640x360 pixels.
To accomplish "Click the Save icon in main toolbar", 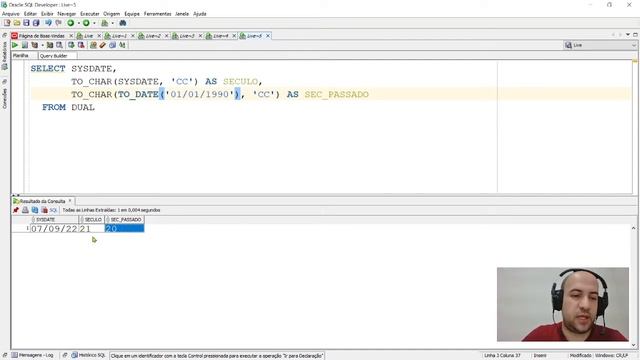I will tap(26, 23).
